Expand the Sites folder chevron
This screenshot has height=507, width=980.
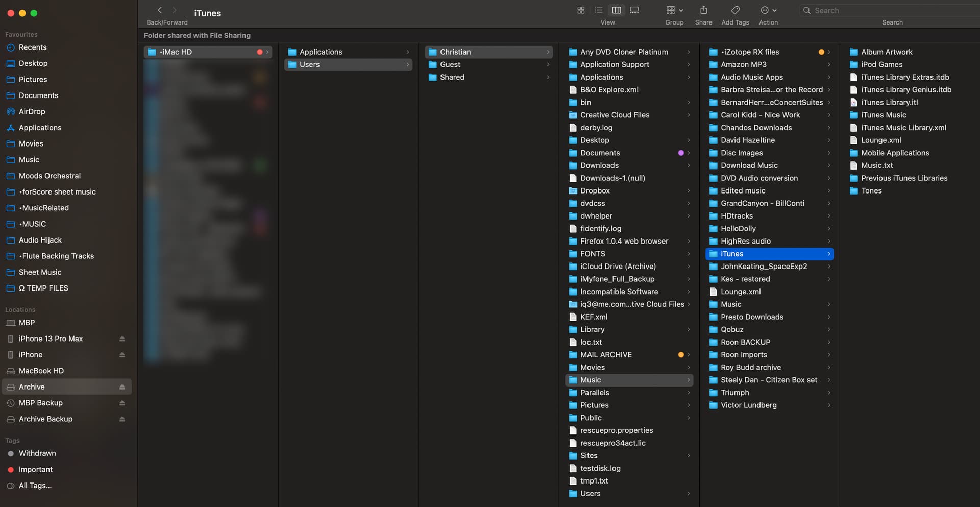[689, 455]
